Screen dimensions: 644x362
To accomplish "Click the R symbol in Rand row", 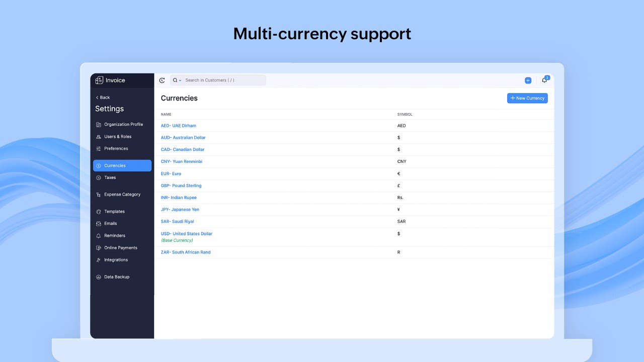I will coord(399,252).
